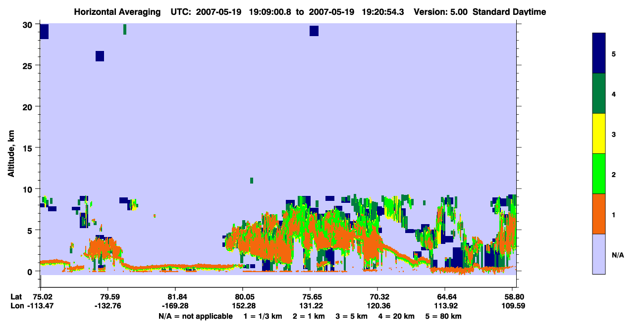Image resolution: width=644 pixels, height=330 pixels.
Task: Click the altitude tick label 20
Action: tap(28, 106)
